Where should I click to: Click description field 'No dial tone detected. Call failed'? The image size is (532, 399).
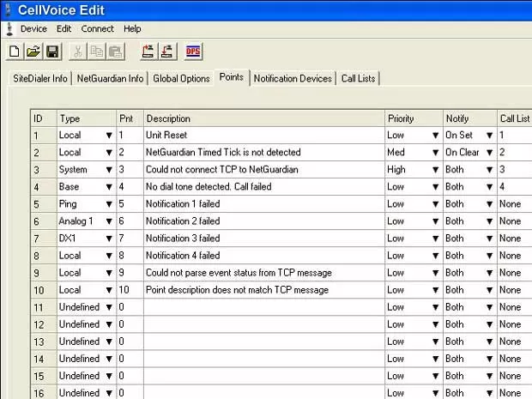[x=263, y=187]
